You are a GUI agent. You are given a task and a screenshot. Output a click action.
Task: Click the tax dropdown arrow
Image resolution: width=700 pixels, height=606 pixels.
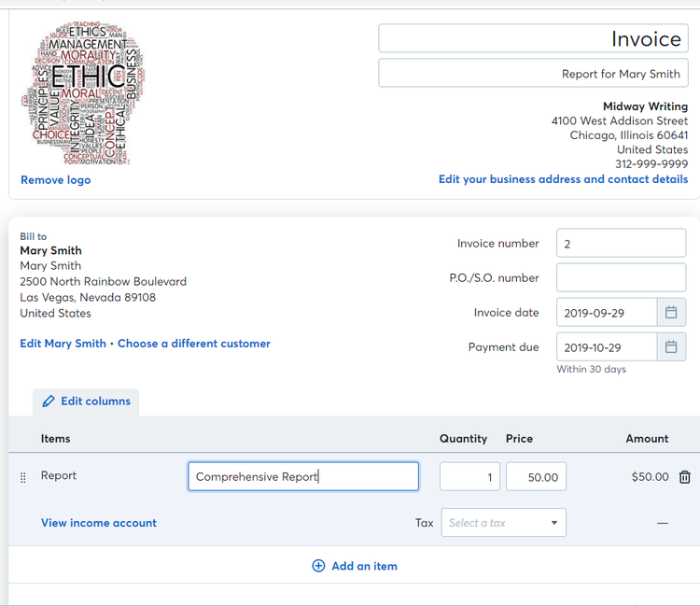click(554, 523)
